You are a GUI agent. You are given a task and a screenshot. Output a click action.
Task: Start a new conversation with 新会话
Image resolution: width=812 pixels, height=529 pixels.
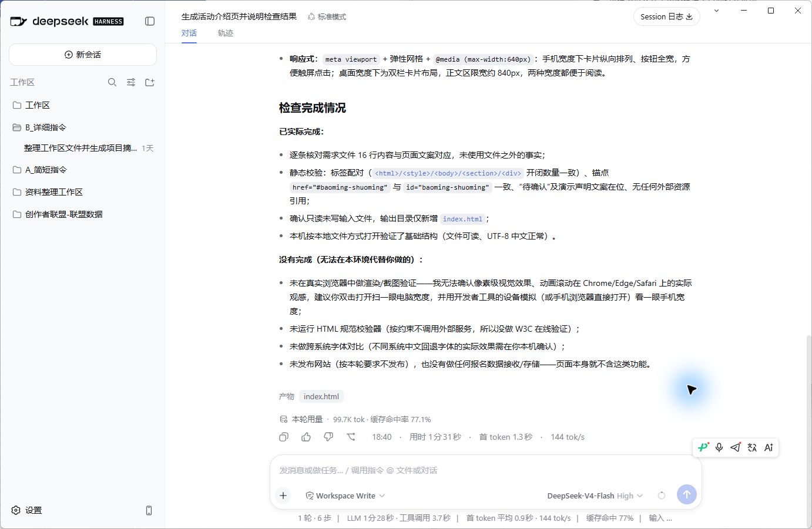[x=83, y=55]
